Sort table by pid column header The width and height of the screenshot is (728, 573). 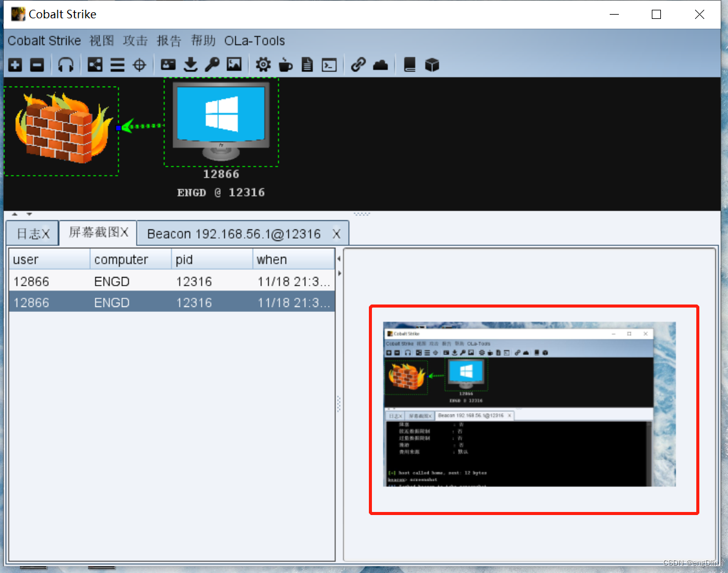(x=212, y=259)
